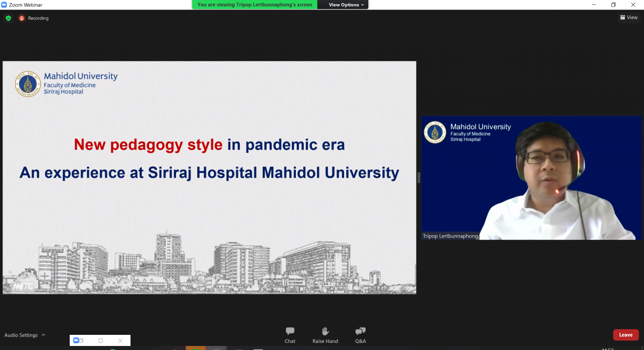This screenshot has height=350, width=644.
Task: Open the Q&A panel
Action: click(x=360, y=335)
